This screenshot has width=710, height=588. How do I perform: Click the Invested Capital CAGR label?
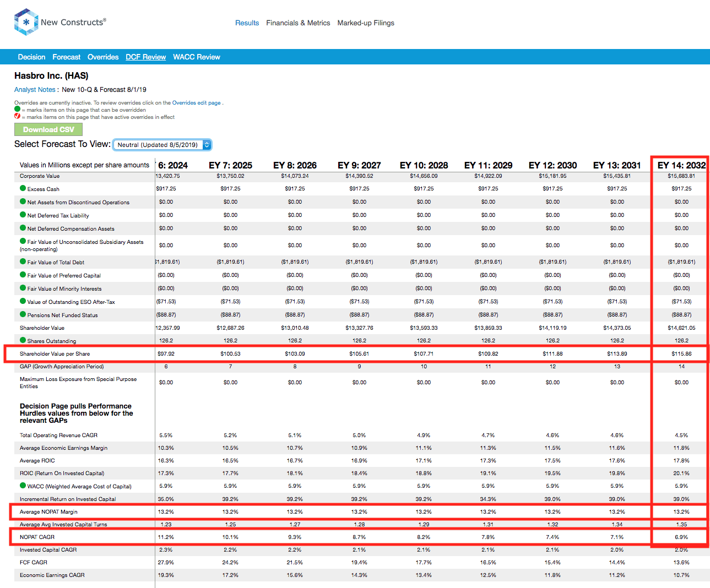click(48, 550)
